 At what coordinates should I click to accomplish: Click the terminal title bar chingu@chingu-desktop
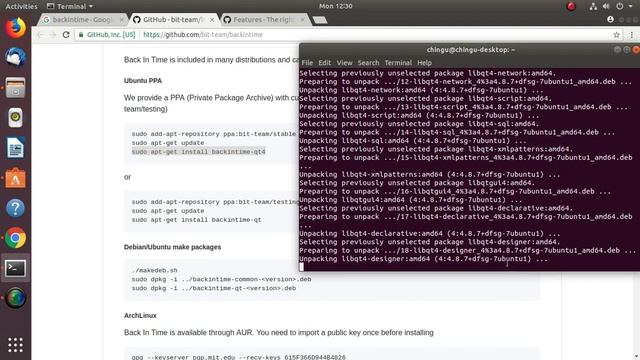(x=470, y=50)
